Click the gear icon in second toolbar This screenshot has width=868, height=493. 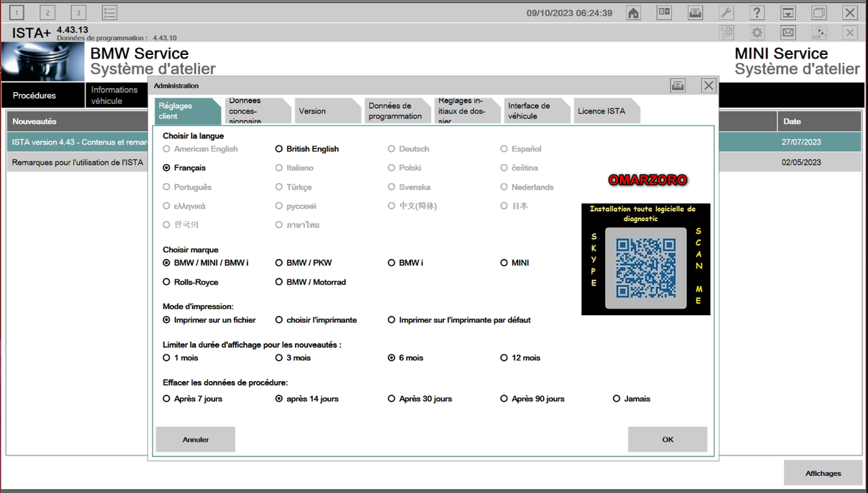(x=757, y=33)
